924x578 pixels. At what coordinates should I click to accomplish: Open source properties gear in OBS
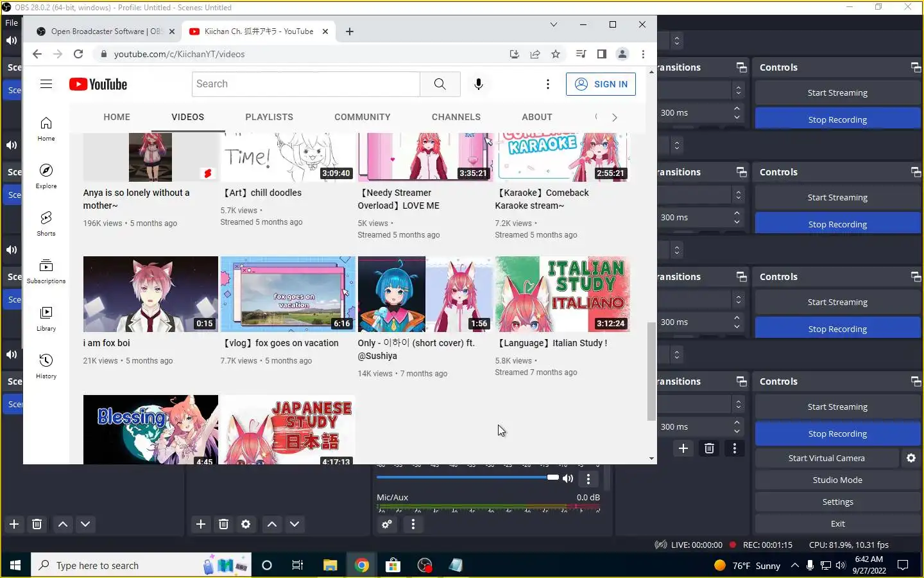point(246,524)
